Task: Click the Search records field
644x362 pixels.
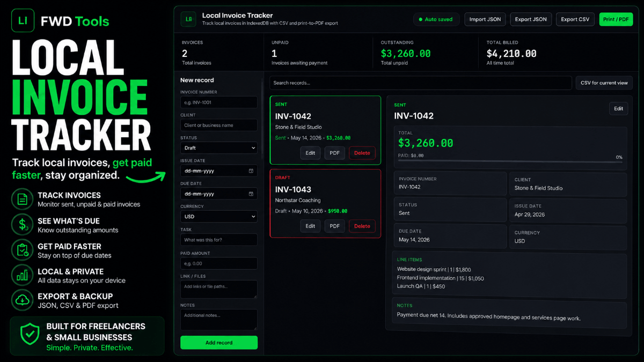Action: [420, 83]
